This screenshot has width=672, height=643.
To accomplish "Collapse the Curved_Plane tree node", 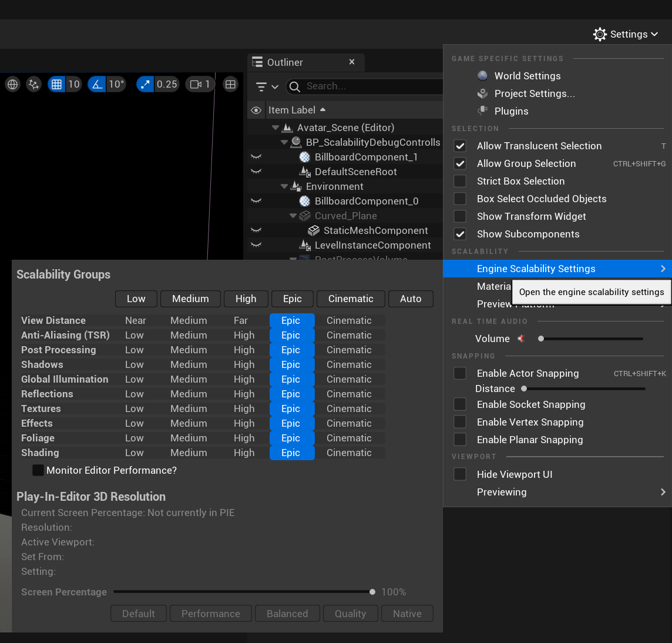I will coord(293,216).
